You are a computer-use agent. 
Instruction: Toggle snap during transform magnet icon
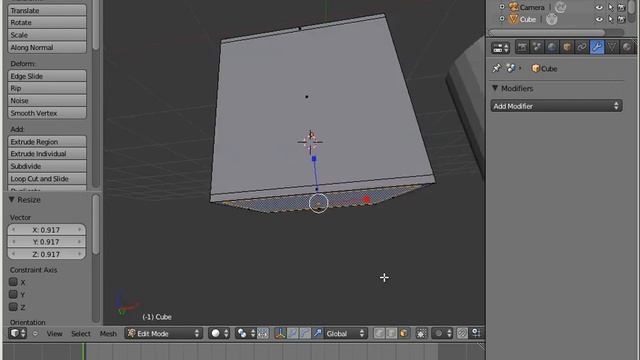click(462, 333)
